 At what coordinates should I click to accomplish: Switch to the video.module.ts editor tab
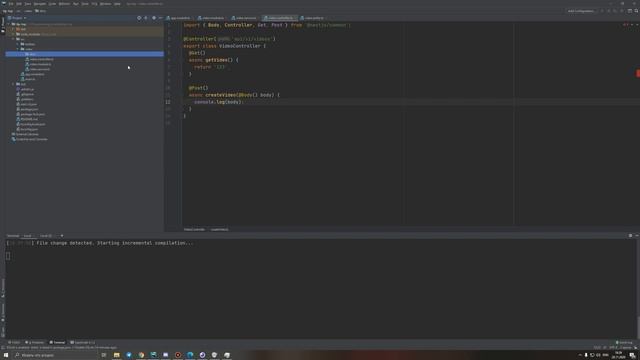[211, 18]
